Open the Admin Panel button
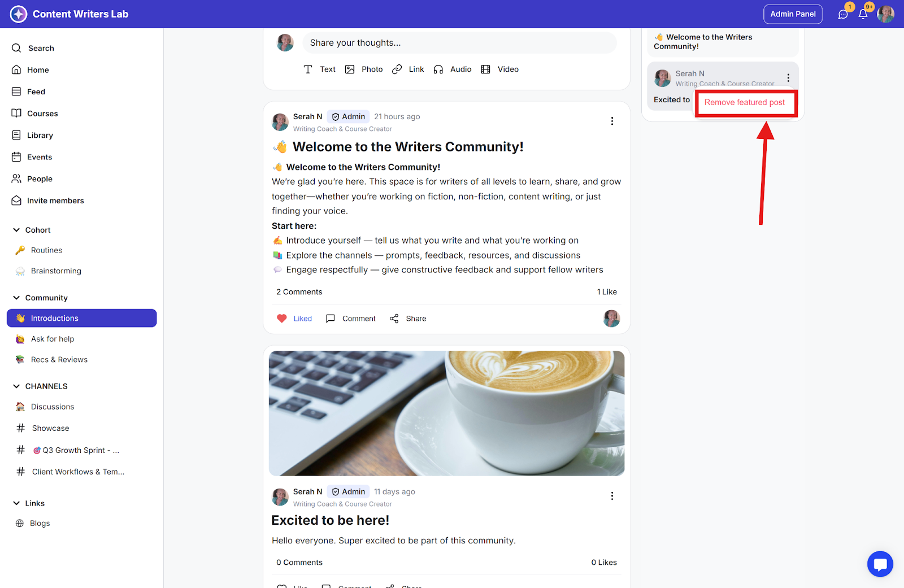The width and height of the screenshot is (904, 588). pos(793,14)
